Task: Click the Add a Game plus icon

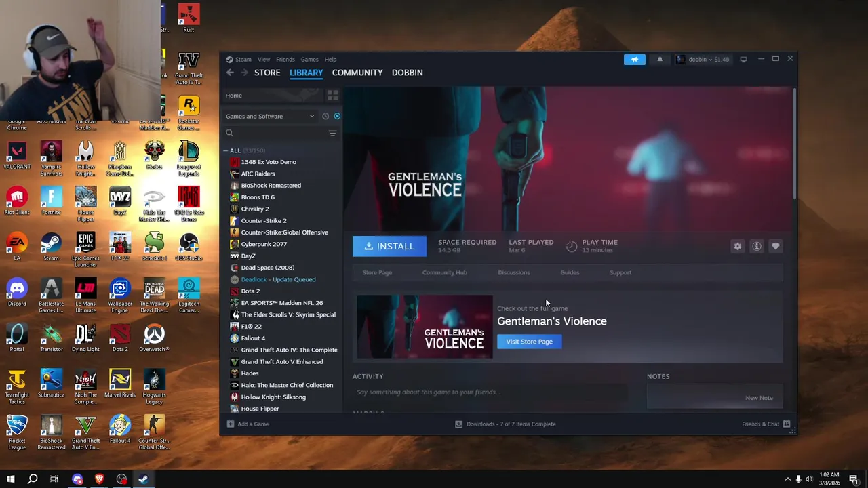Action: (231, 424)
